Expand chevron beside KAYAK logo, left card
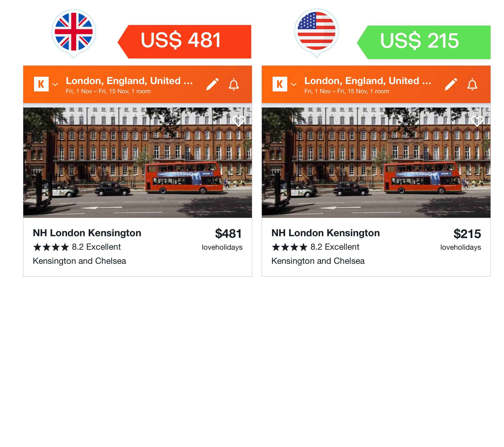 pos(55,85)
